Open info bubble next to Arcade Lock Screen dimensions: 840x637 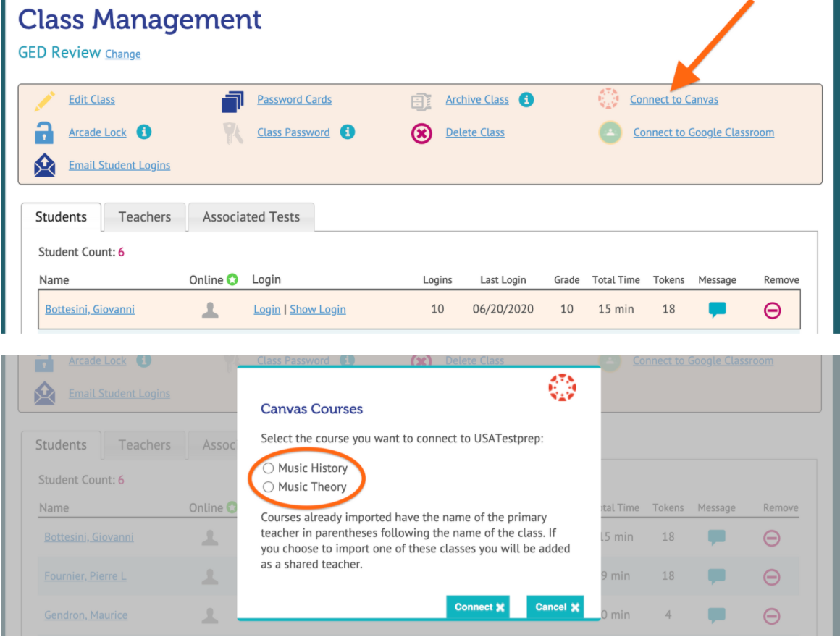[143, 132]
